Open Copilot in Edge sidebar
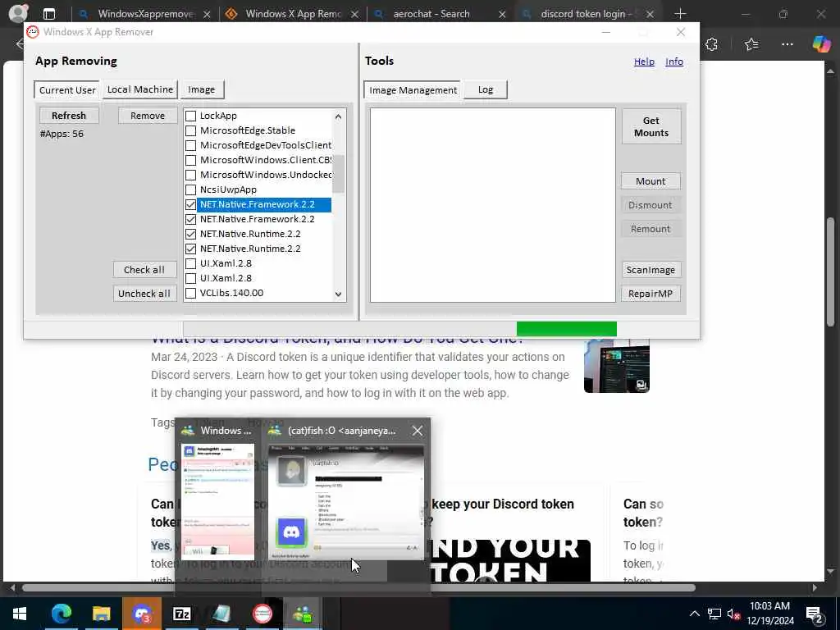Screen dimensions: 840x630 click(821, 44)
